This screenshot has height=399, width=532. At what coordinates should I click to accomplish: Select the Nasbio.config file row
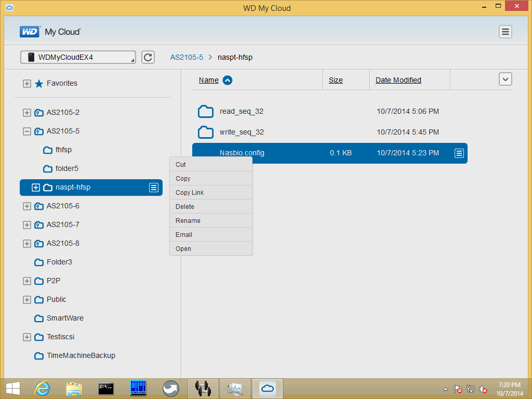[x=330, y=153]
